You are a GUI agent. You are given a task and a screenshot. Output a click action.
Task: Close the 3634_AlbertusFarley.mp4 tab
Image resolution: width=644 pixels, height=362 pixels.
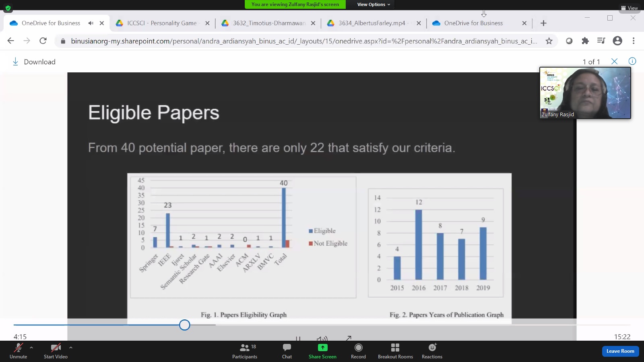[x=419, y=23]
